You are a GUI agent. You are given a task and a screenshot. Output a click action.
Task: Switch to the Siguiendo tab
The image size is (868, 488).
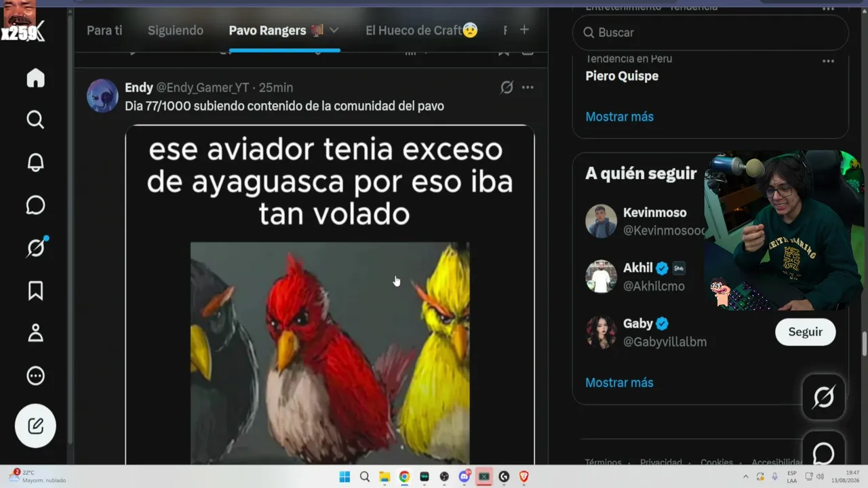click(x=176, y=30)
